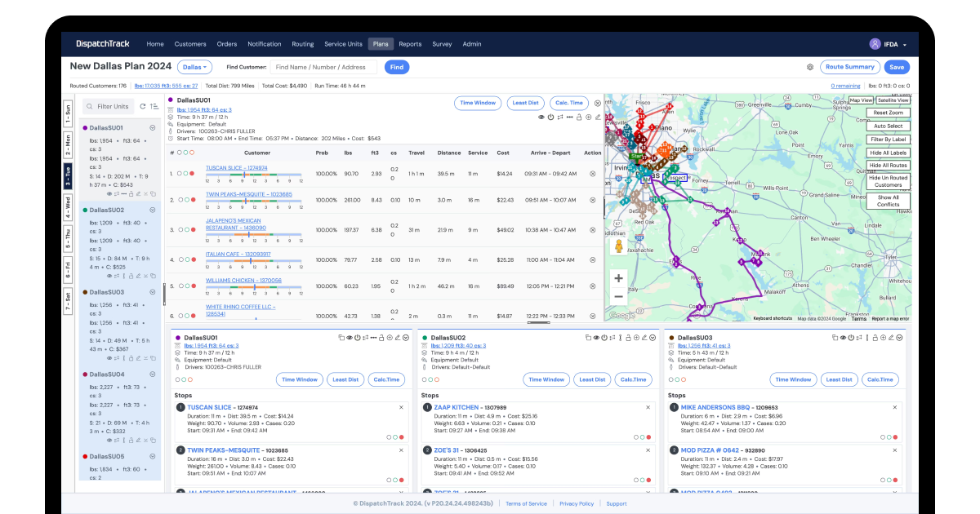This screenshot has height=514, width=980.
Task: Collapse the DallasSU02 panel with its chevron
Action: click(653, 338)
